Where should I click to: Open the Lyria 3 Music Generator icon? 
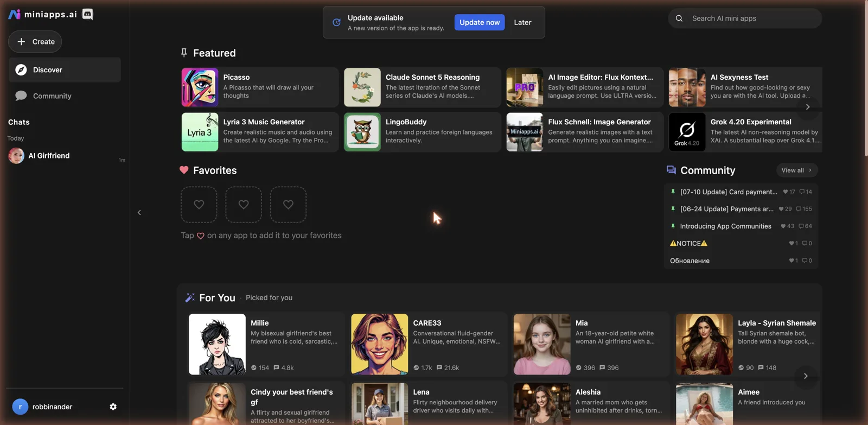[x=200, y=132]
